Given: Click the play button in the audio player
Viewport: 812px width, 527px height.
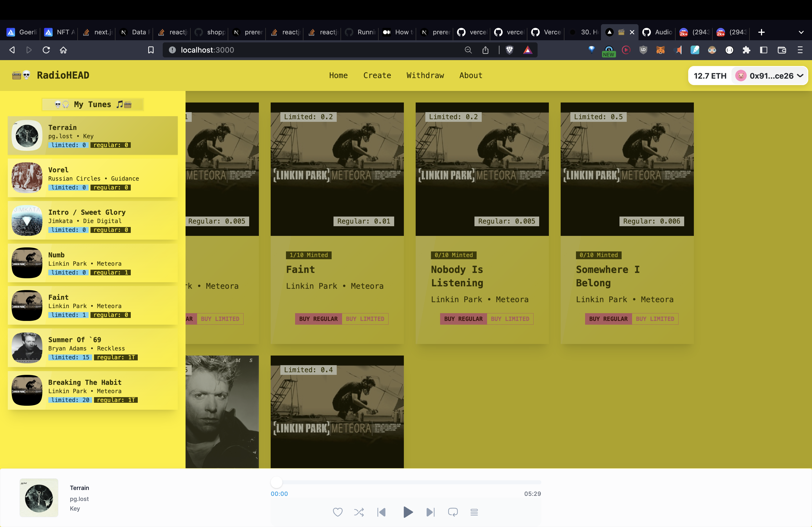Looking at the screenshot, I should [x=408, y=512].
